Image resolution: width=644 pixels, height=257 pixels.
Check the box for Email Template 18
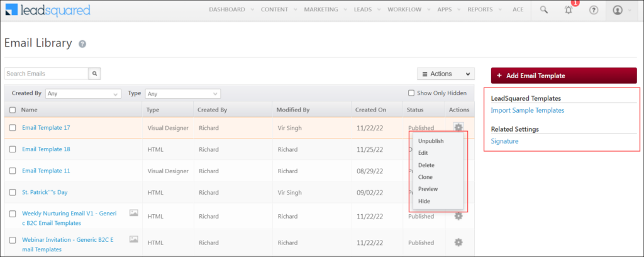13,149
